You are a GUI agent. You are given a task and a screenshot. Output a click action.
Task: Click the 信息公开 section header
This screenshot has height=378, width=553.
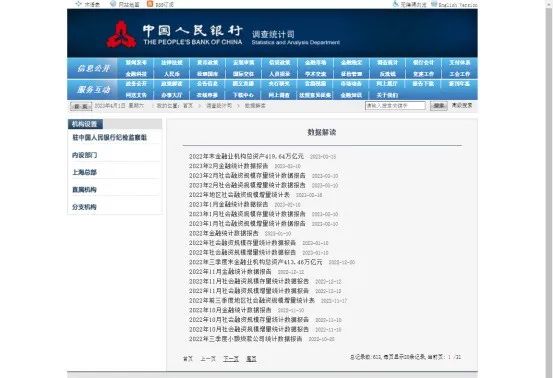pyautogui.click(x=93, y=68)
